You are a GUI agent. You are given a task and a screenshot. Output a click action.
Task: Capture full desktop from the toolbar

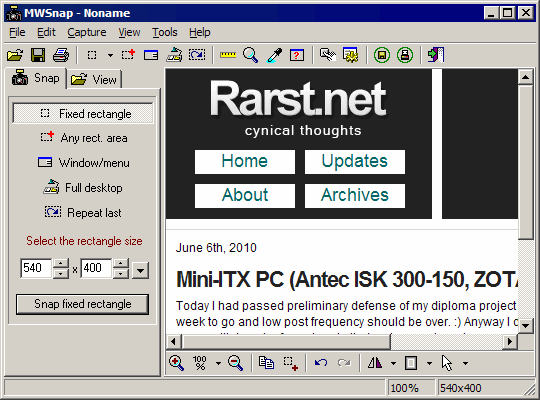click(x=174, y=55)
